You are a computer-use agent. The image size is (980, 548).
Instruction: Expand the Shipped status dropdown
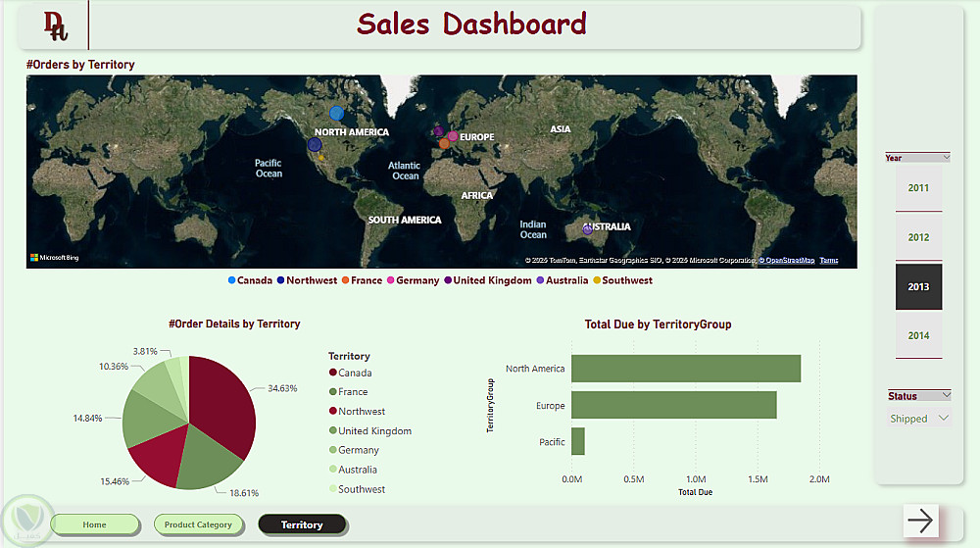944,418
